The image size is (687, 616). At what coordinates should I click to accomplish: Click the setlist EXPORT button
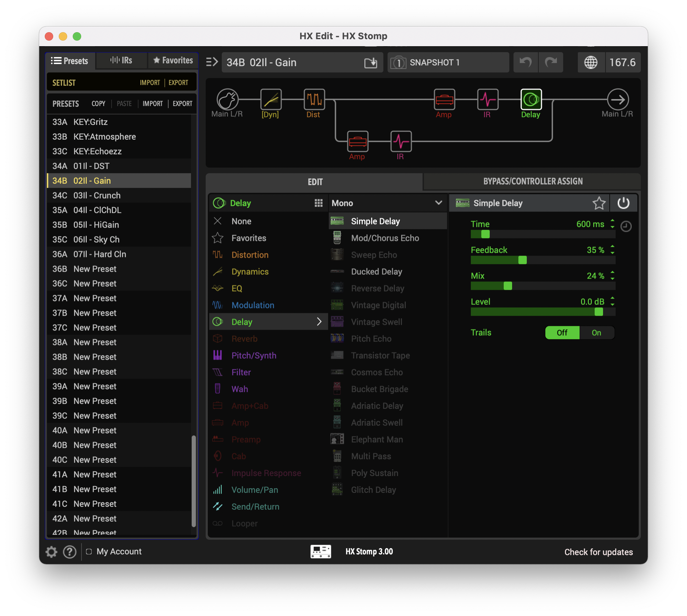(178, 83)
